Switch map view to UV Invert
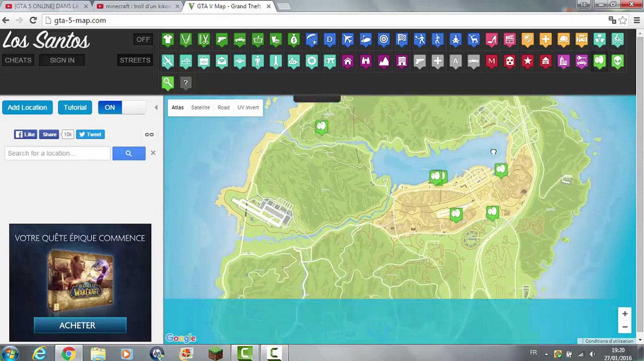644x361 pixels. pos(248,108)
